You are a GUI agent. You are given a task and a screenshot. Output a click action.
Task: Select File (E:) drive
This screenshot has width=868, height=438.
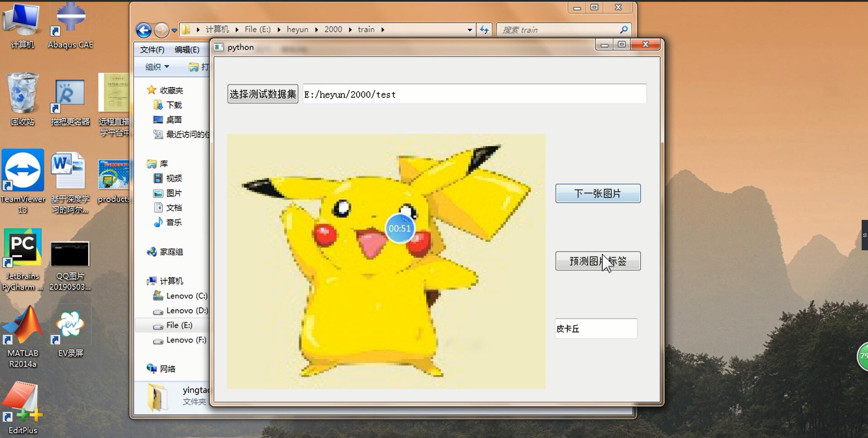click(173, 325)
